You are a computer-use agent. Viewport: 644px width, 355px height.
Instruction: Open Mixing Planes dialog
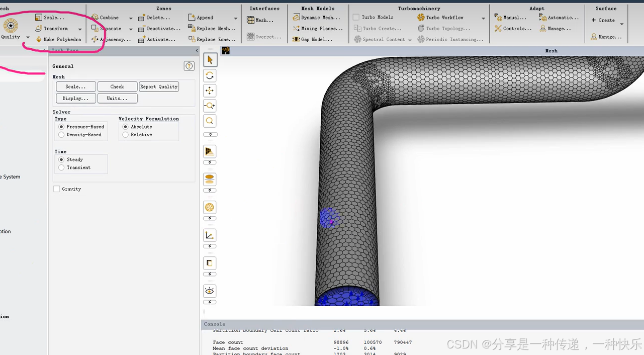[318, 29]
